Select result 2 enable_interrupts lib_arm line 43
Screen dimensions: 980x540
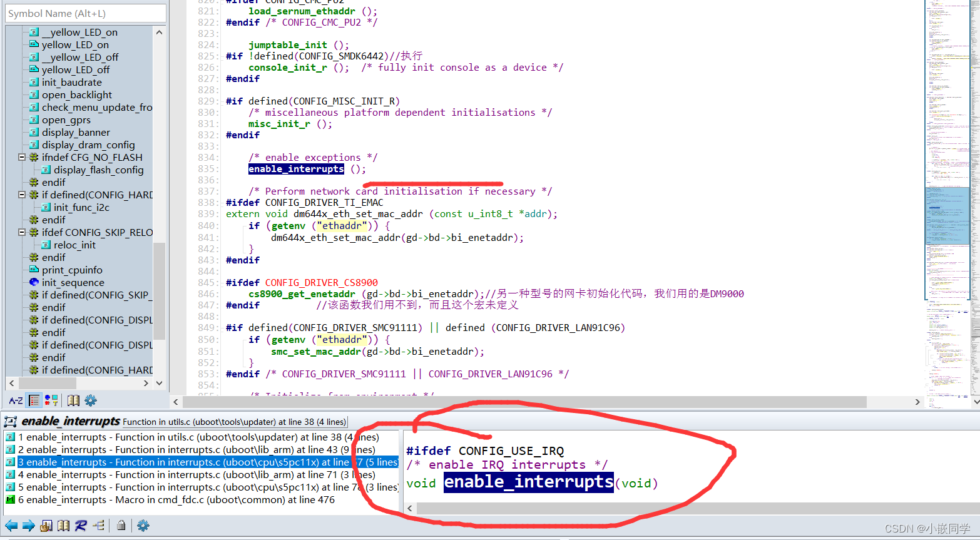202,450
